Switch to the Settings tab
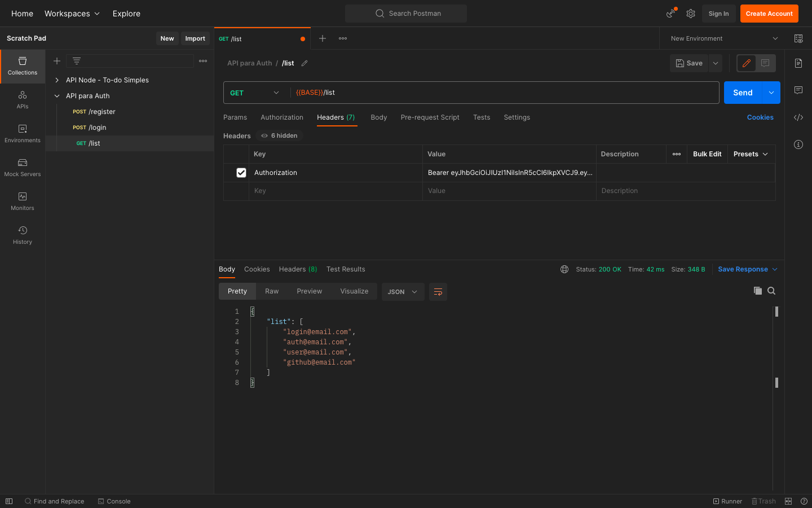This screenshot has width=812, height=508. pos(517,117)
